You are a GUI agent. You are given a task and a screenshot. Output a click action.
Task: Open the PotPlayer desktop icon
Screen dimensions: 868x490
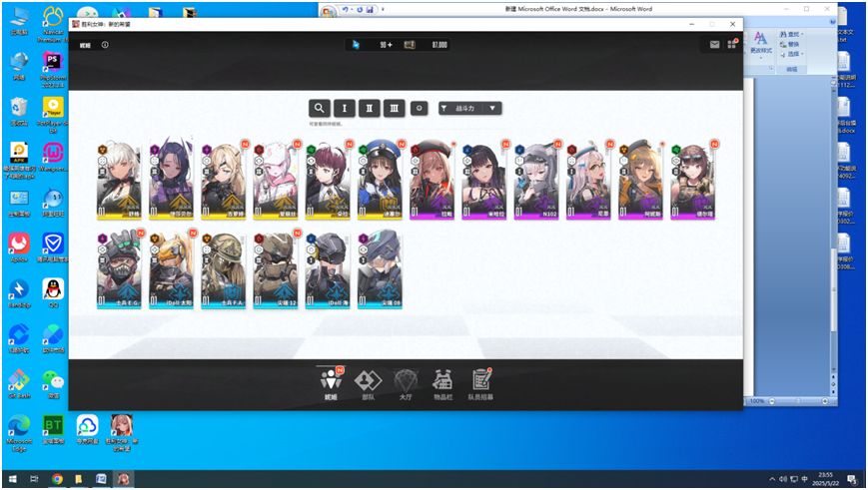click(53, 115)
